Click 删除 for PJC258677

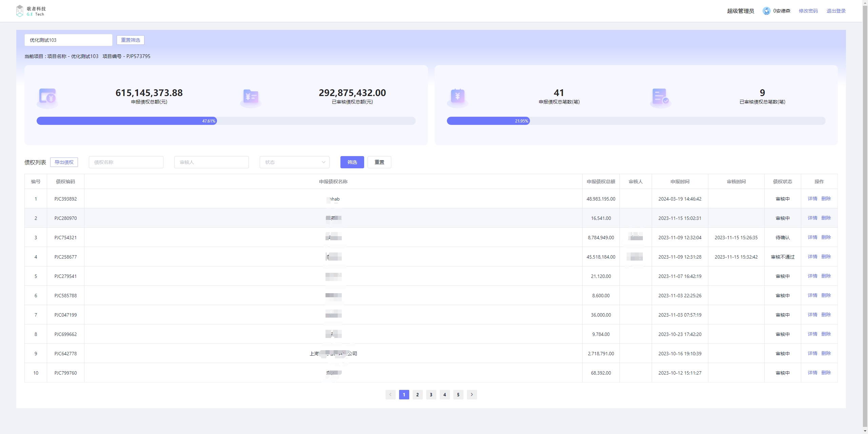point(826,257)
